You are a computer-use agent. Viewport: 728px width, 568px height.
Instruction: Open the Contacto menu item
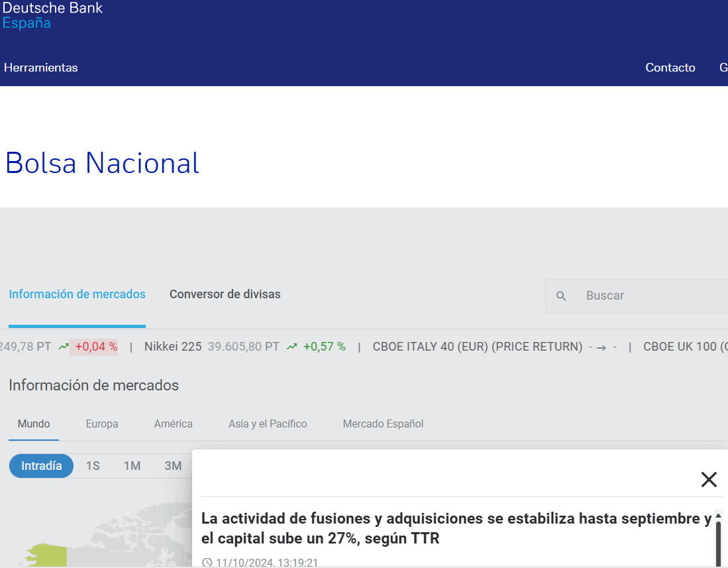670,68
